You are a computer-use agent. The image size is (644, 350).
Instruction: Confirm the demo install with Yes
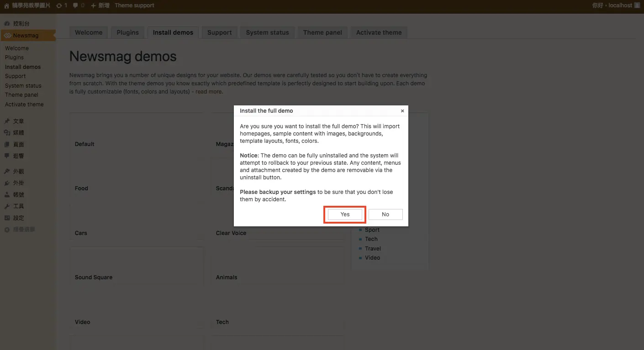[x=345, y=214]
